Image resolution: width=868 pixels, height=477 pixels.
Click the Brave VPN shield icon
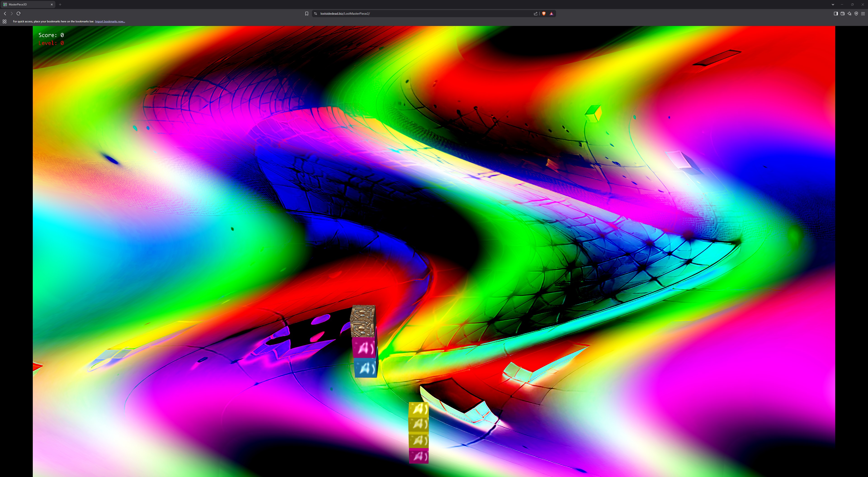(856, 14)
